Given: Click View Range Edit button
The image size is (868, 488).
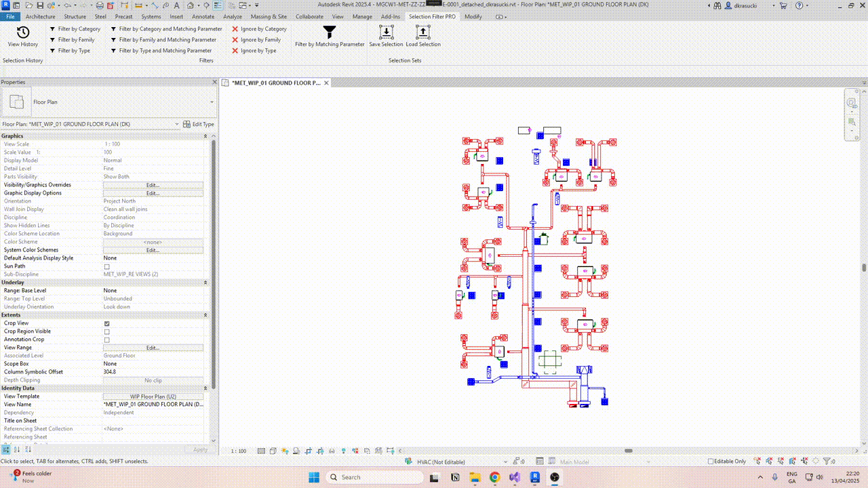Looking at the screenshot, I should pyautogui.click(x=153, y=348).
